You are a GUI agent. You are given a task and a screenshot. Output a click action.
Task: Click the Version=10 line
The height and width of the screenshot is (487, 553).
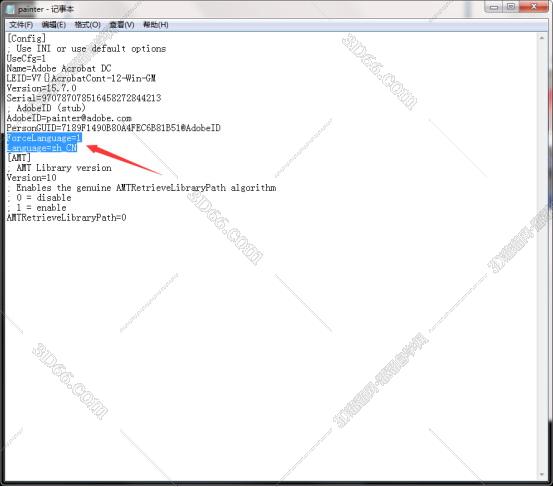(x=31, y=177)
